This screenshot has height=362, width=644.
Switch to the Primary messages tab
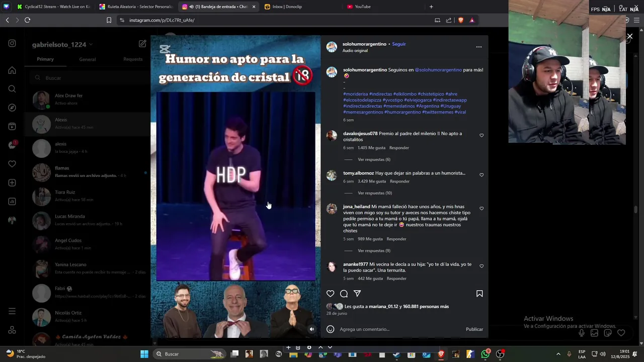click(45, 59)
